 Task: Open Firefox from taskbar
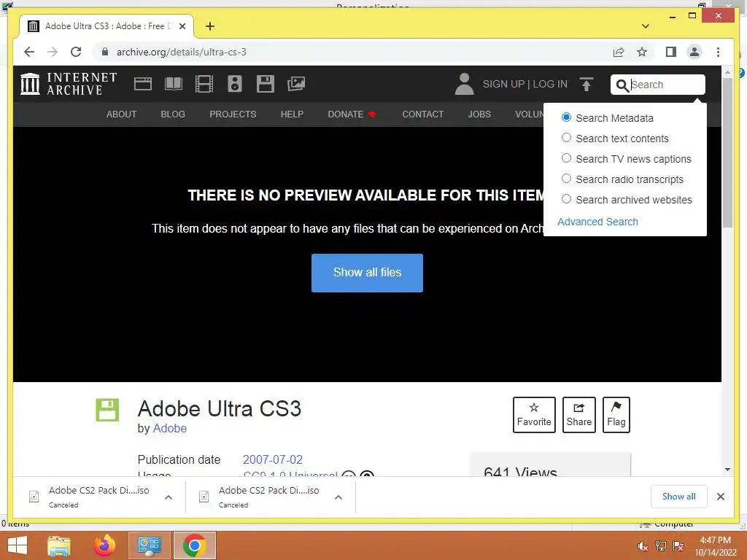104,545
